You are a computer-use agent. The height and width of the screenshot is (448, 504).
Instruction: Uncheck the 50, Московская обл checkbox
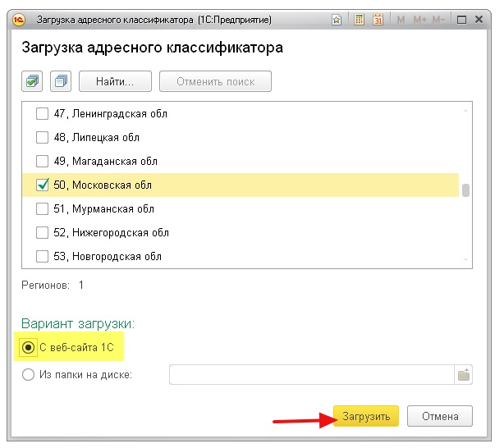pyautogui.click(x=42, y=185)
